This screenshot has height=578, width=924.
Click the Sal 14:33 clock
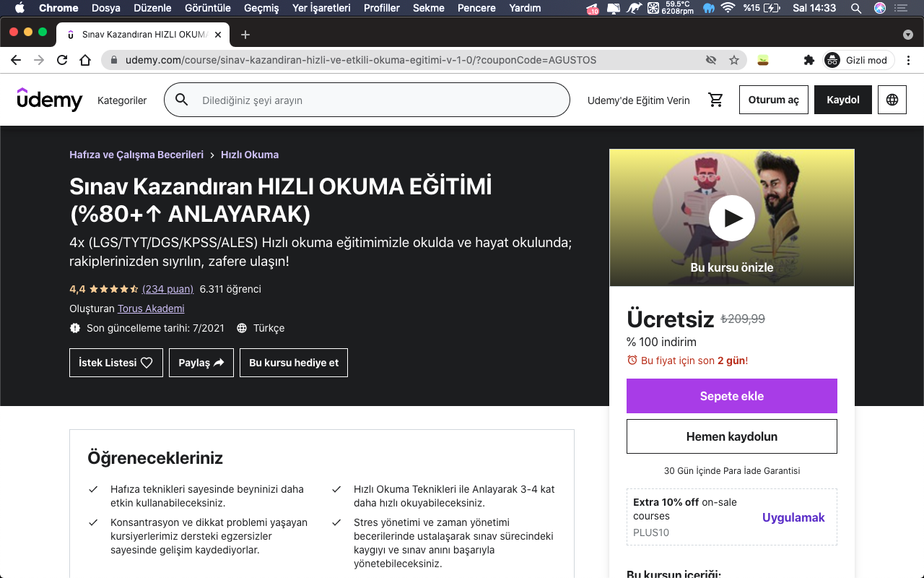(x=814, y=8)
